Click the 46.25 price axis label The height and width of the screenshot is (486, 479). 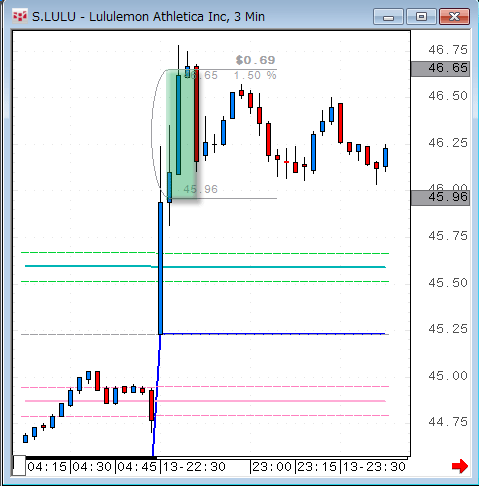[x=448, y=143]
